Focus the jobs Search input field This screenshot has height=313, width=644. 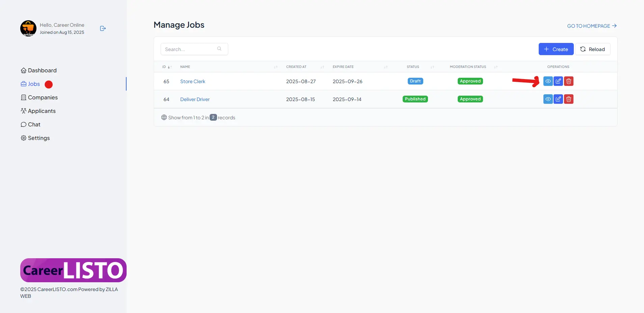coord(189,49)
